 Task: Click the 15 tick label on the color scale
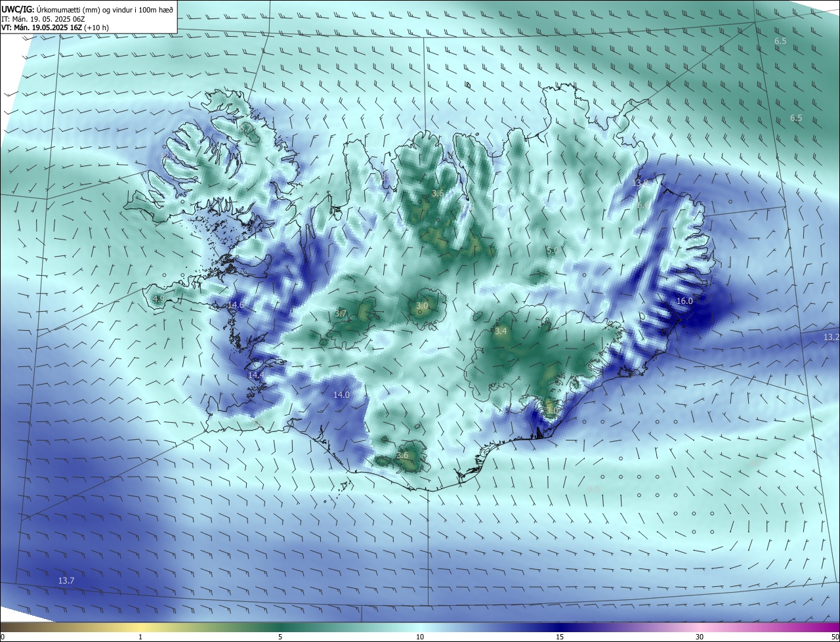(x=560, y=637)
